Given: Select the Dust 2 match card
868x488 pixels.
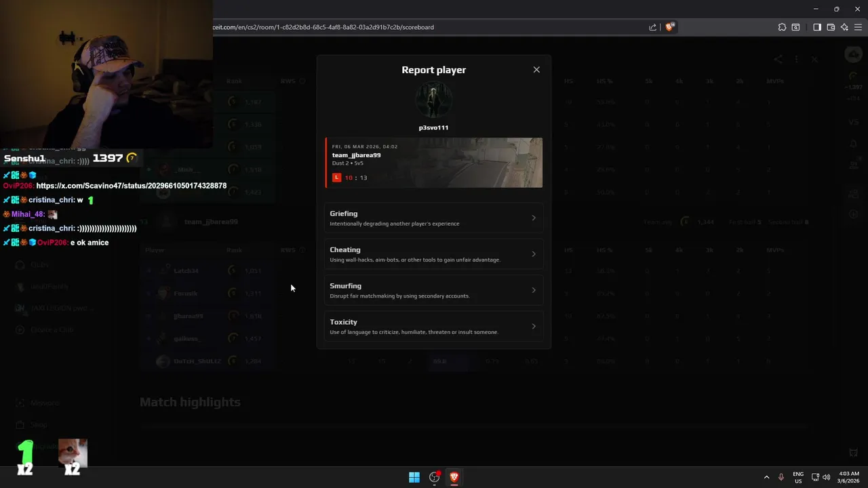Looking at the screenshot, I should tap(434, 163).
